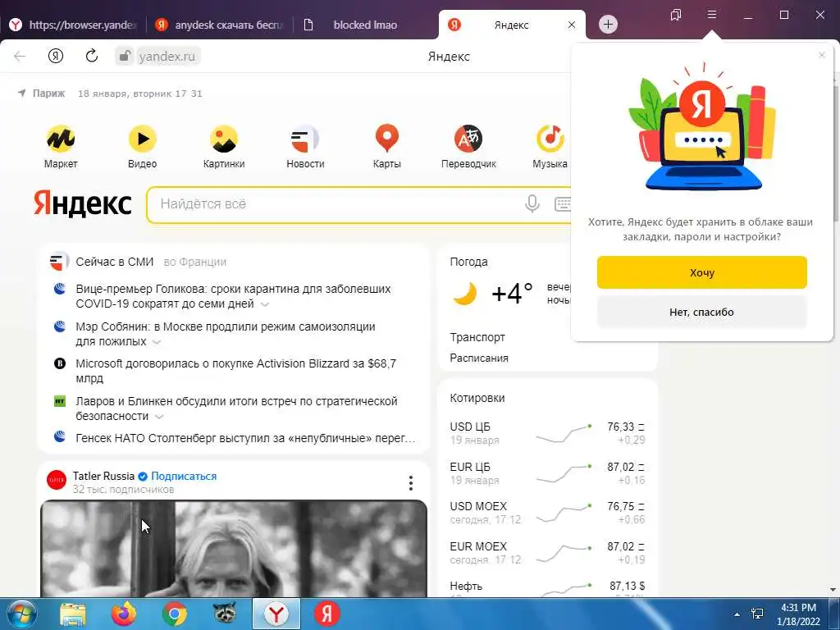Screen dimensions: 840x630
Task: Click the connection lock icon in address bar
Action: 125,56
